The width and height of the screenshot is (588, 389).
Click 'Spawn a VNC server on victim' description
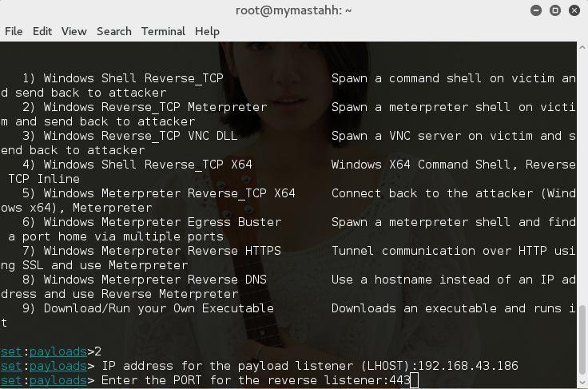point(432,136)
